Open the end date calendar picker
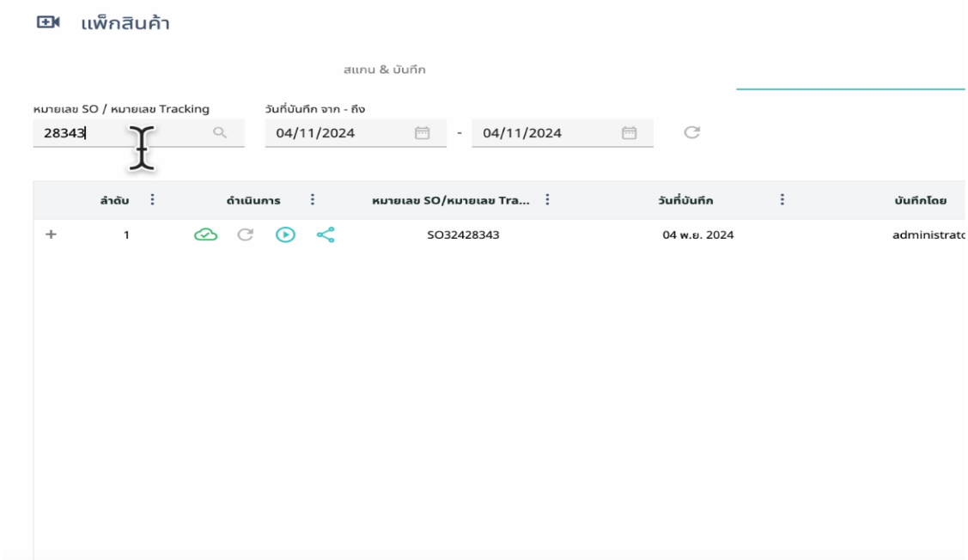Image resolution: width=968 pixels, height=560 pixels. 629,132
